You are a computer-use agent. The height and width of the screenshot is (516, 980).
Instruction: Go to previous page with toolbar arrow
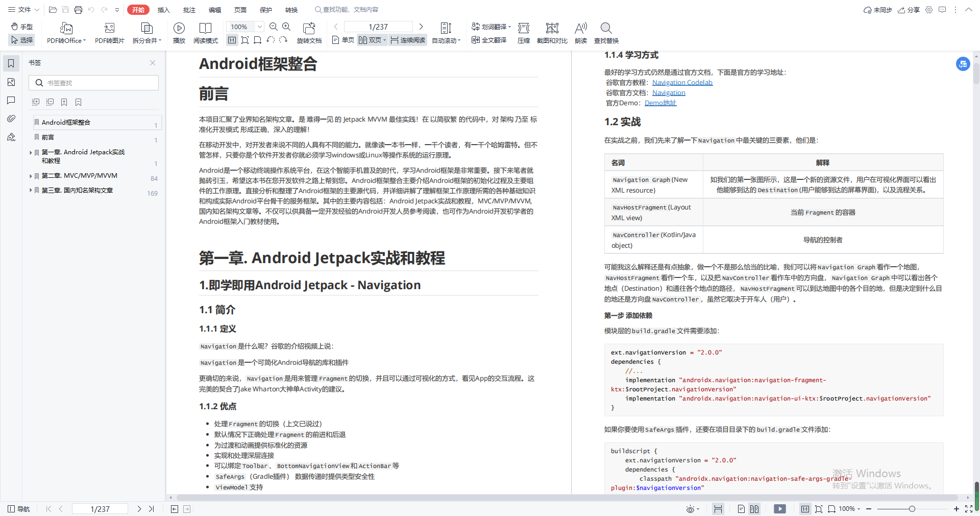point(336,27)
